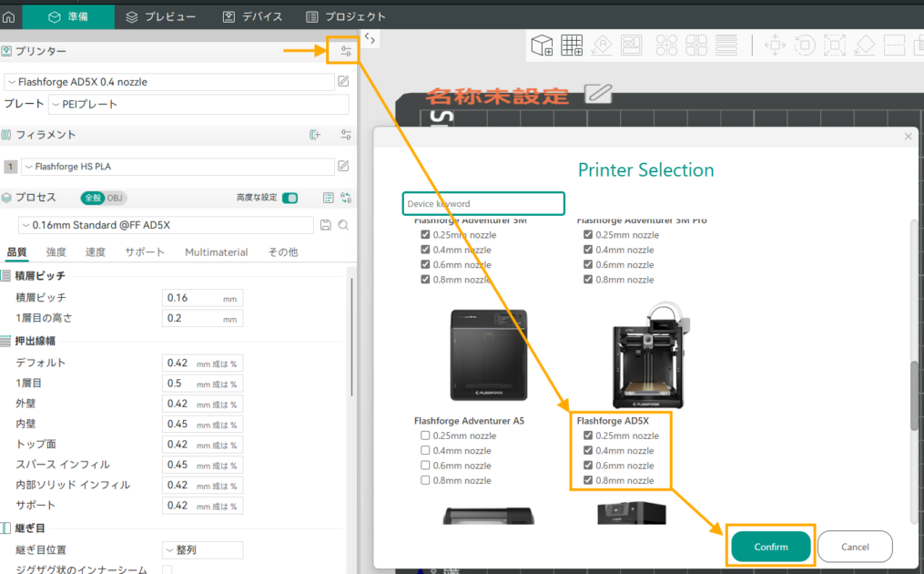Edit the Flashforge HS PLA preset
Screen dimensions: 924x574
click(x=343, y=167)
